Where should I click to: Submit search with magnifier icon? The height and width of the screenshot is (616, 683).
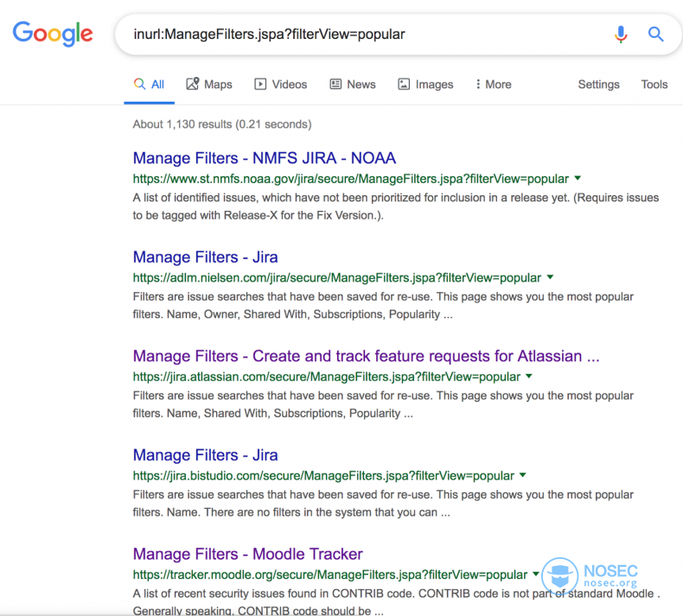coord(655,34)
